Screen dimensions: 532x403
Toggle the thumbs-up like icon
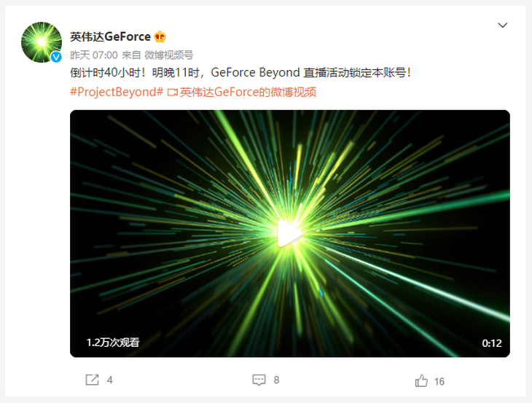click(x=421, y=381)
